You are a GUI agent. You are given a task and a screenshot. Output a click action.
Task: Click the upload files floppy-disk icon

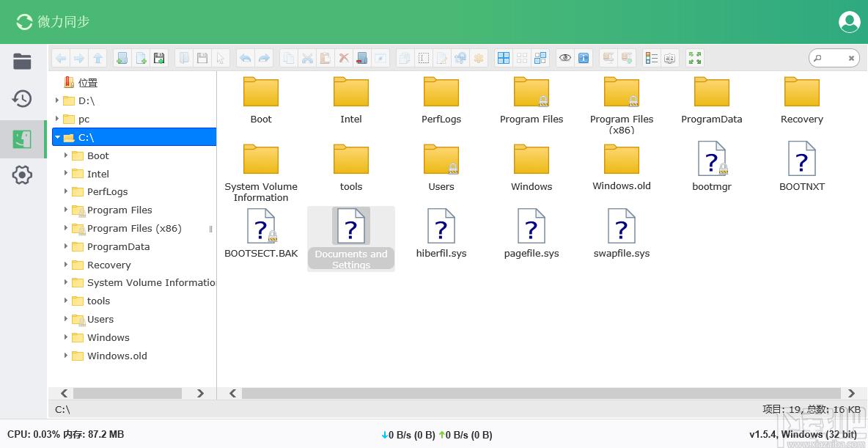coord(159,58)
